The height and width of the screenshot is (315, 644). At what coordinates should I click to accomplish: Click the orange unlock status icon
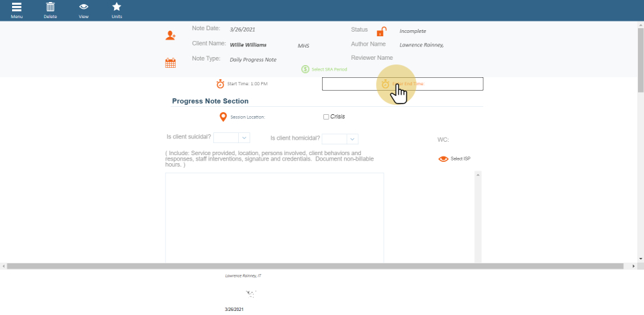coord(381,32)
